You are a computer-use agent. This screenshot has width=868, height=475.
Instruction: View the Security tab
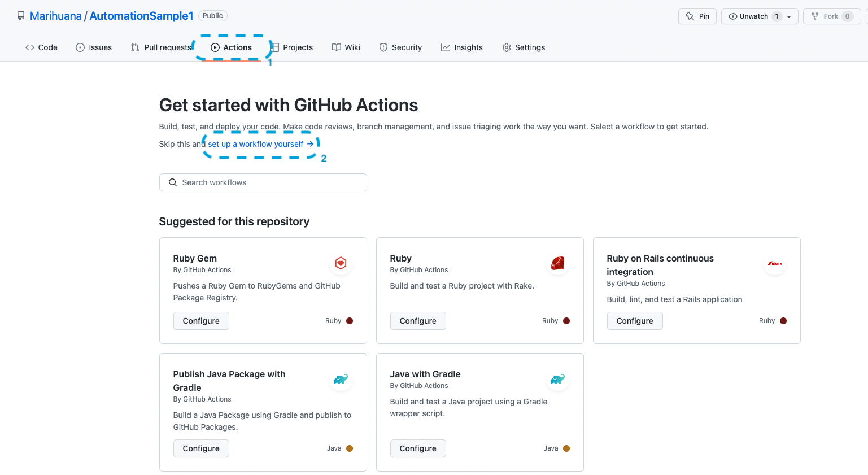400,47
